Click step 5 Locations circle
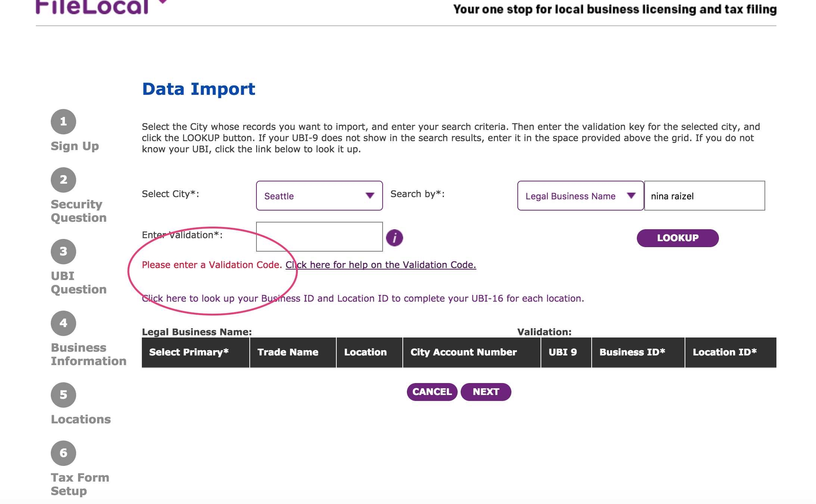 click(x=63, y=395)
